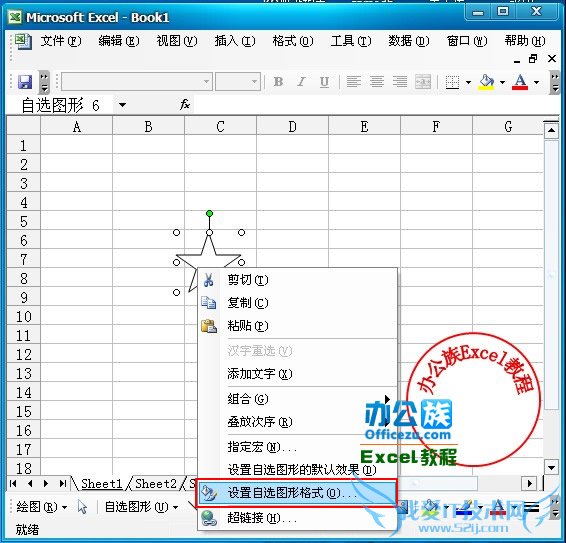Open the font color dropdown arrow
Viewport: 566px width, 543px height.
coord(537,82)
